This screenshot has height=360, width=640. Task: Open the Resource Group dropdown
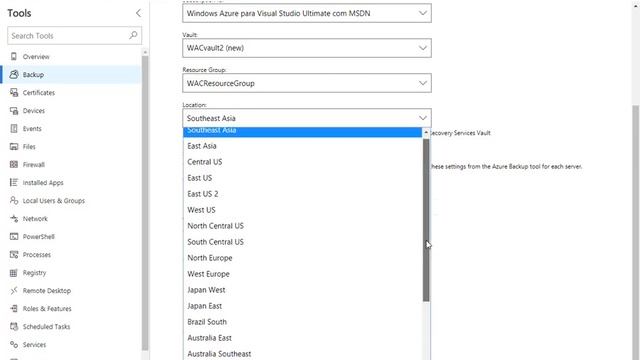307,83
